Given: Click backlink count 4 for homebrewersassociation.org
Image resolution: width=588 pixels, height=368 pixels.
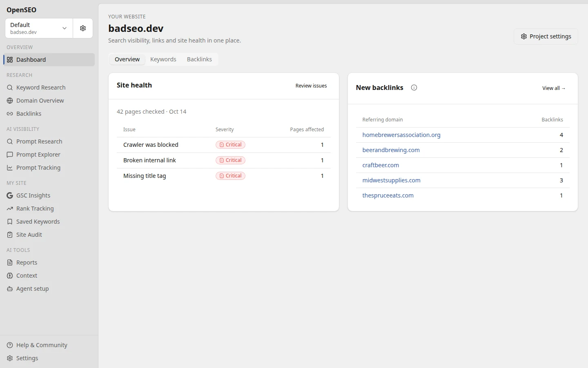Looking at the screenshot, I should [x=561, y=135].
